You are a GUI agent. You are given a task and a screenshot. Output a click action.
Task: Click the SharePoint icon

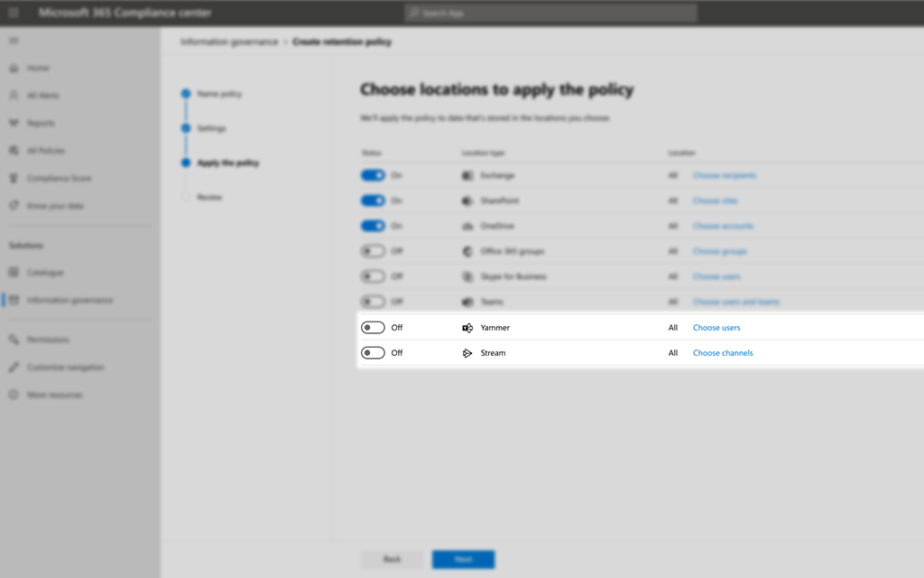[467, 201]
